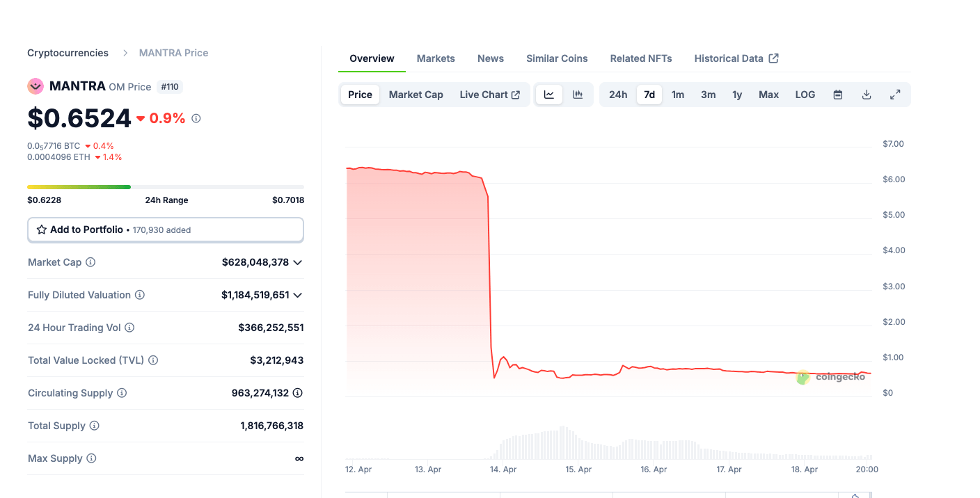Open Live Chart in new window
The width and height of the screenshot is (980, 498).
coord(491,94)
